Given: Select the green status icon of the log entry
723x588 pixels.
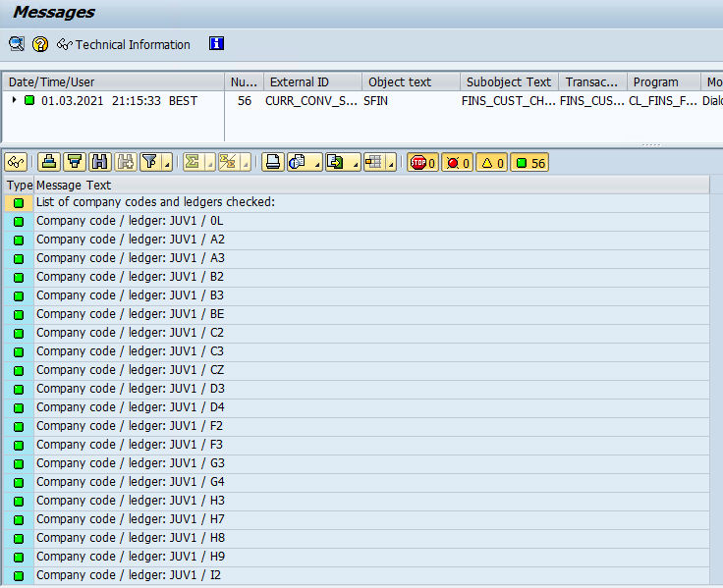Looking at the screenshot, I should tap(29, 100).
